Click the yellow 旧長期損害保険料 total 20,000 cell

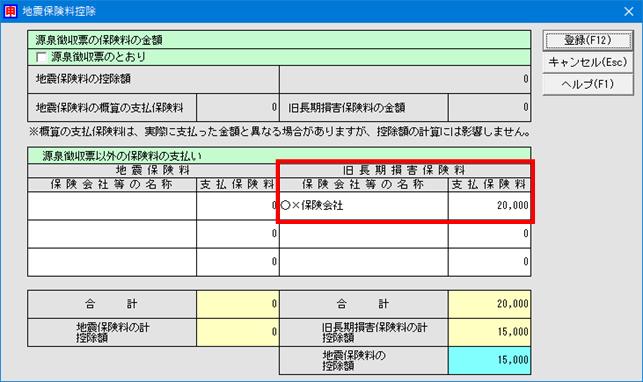(x=490, y=304)
